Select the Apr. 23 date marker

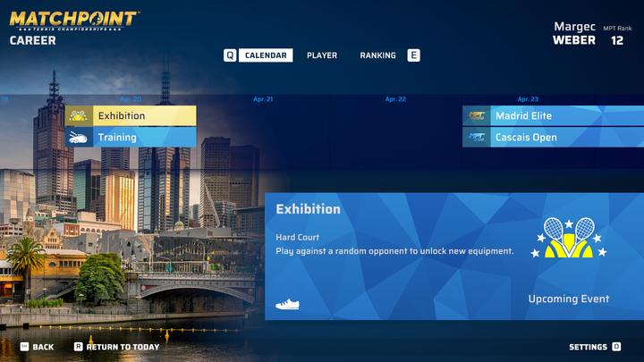(x=528, y=99)
